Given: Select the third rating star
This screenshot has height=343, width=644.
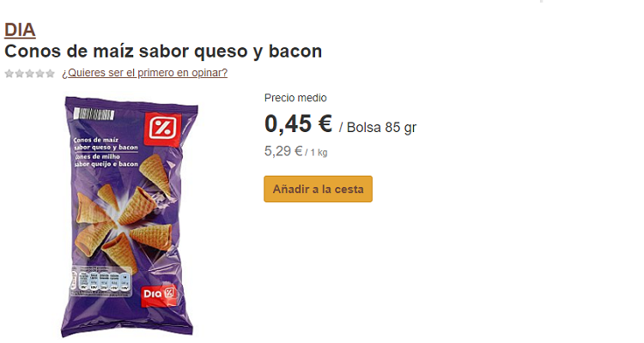Looking at the screenshot, I should [x=29, y=74].
